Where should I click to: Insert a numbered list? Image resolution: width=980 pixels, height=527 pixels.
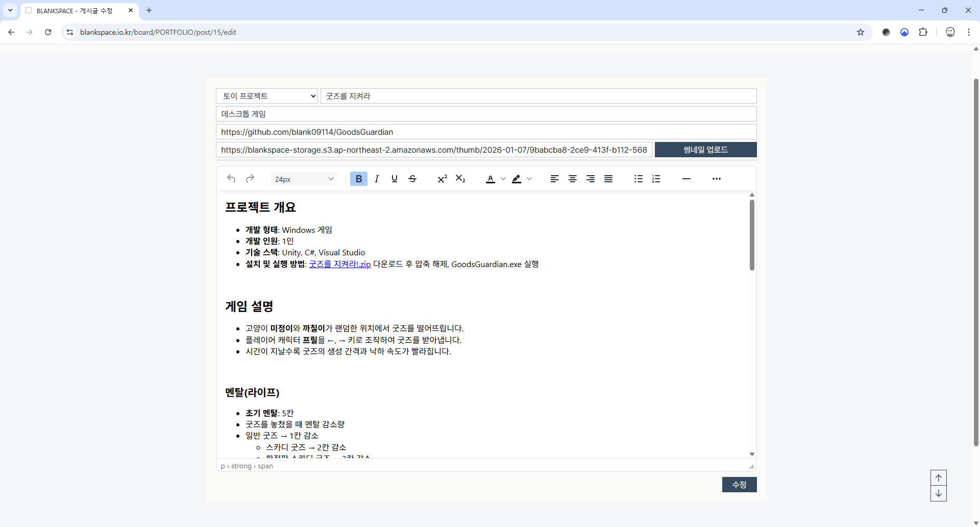656,179
